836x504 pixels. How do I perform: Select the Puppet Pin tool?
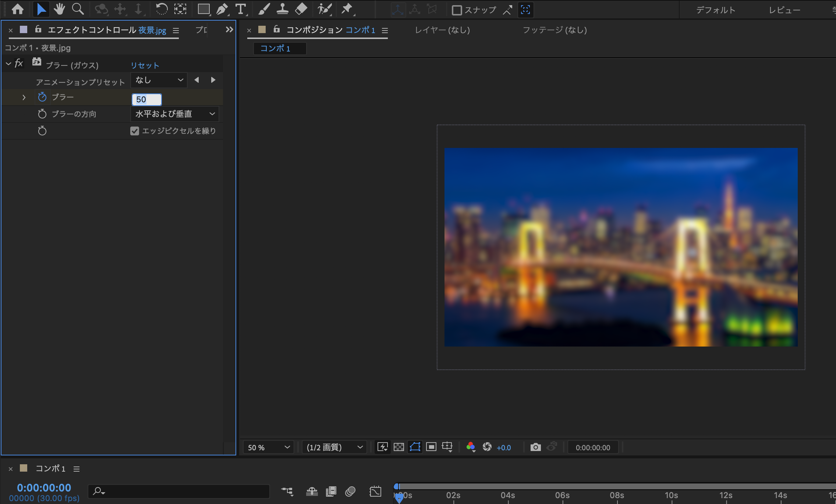[x=347, y=9]
